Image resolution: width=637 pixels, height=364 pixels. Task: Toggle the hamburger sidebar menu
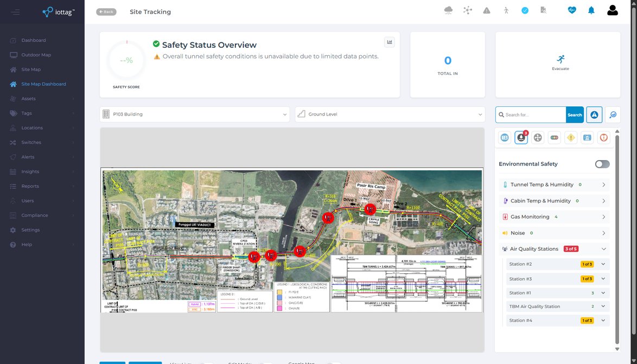15,12
